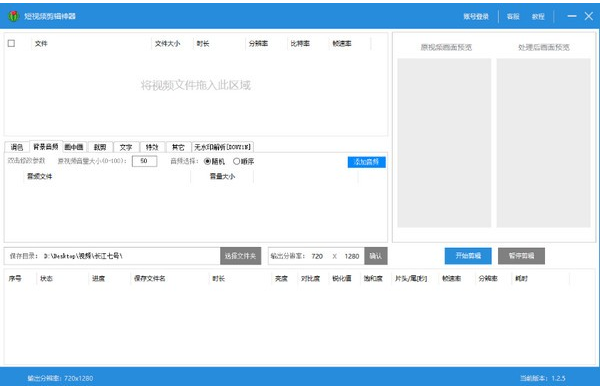The width and height of the screenshot is (603, 389).
Task: Switch to the 文字 text tab
Action: (126, 147)
